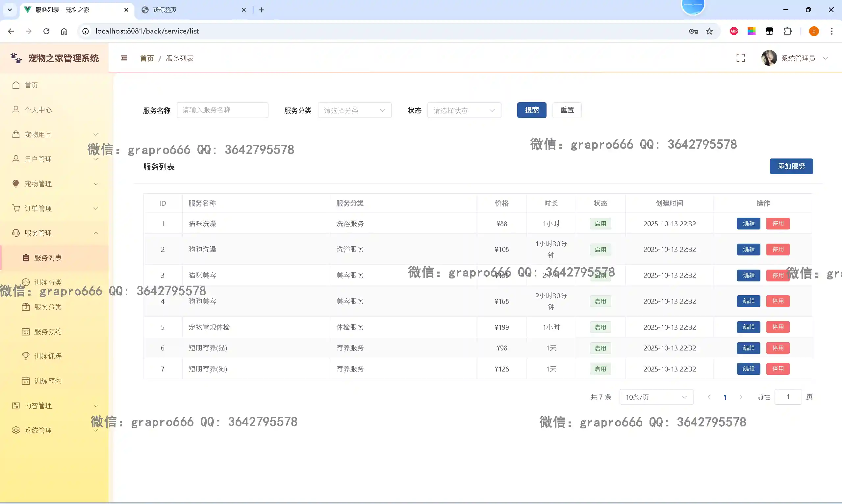Toggle fullscreen mode icon in header
The height and width of the screenshot is (504, 842).
[x=740, y=58]
